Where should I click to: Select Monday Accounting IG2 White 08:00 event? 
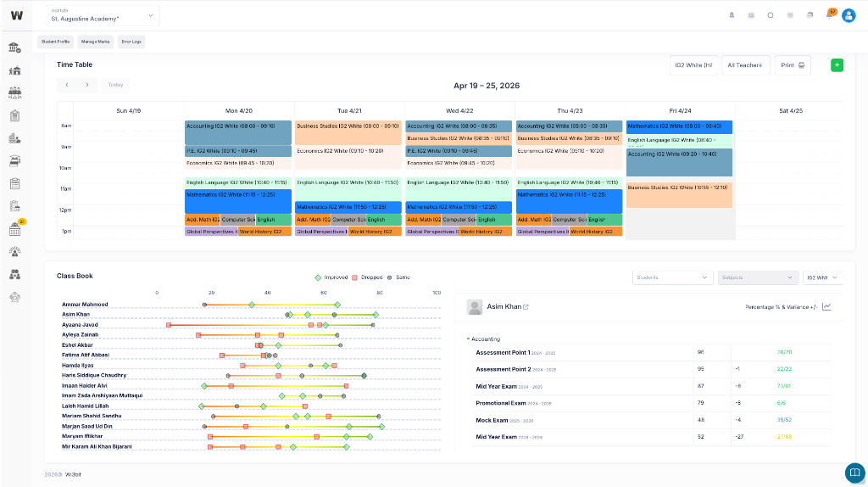tap(238, 133)
